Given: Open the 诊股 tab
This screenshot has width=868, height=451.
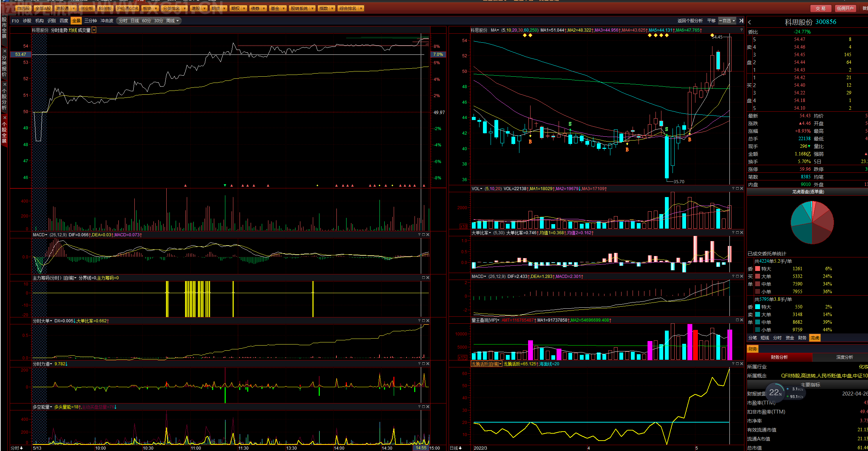Looking at the screenshot, I should click(x=27, y=21).
